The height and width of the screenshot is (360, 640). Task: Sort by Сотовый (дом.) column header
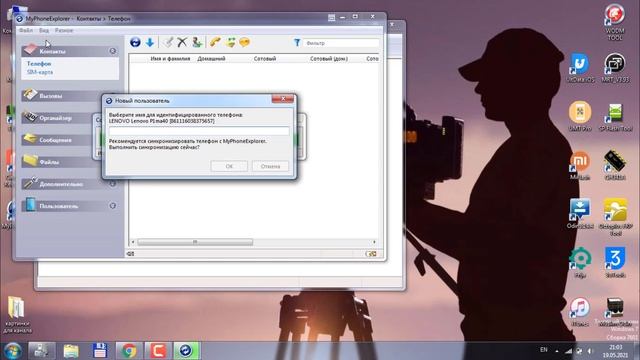tap(329, 59)
